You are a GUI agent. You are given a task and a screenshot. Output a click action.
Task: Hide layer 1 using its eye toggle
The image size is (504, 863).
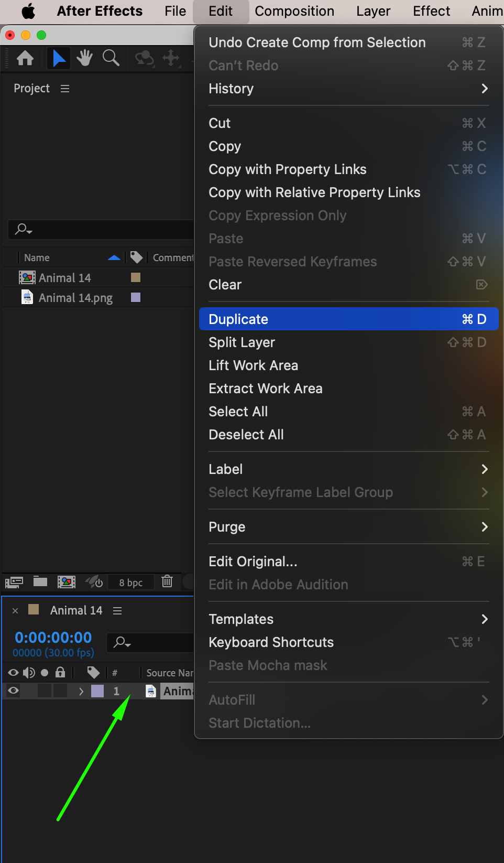point(14,691)
